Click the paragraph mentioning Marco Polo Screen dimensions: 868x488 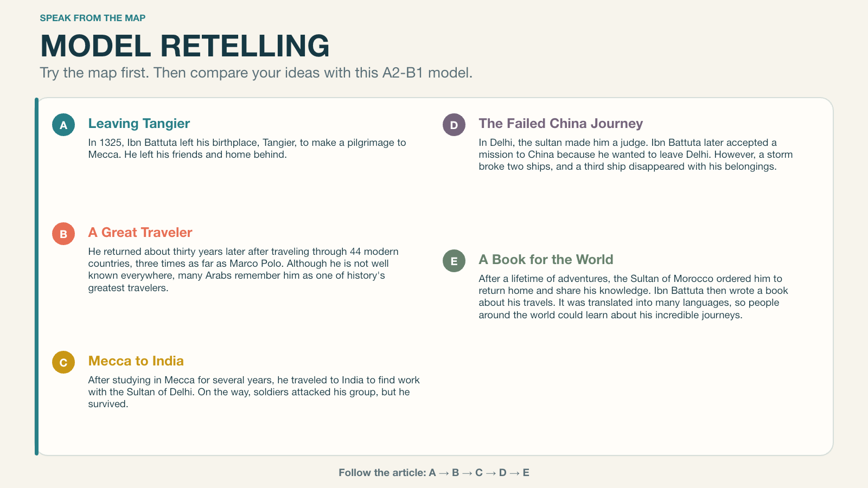pyautogui.click(x=244, y=269)
